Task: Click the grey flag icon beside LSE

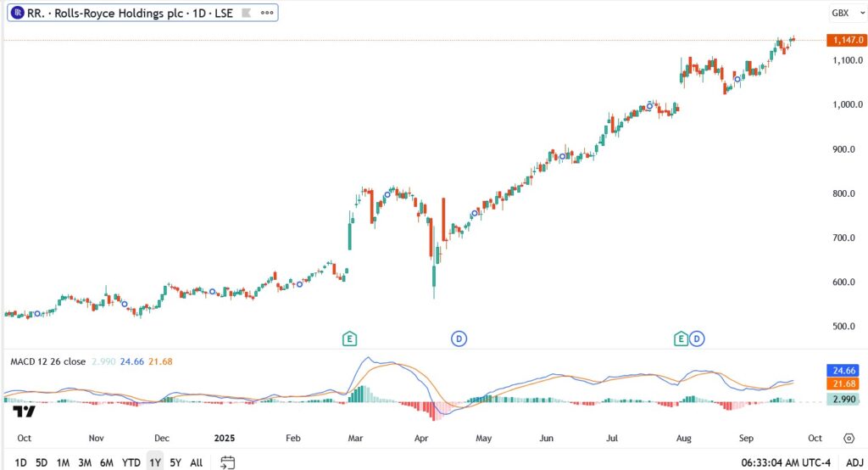Action: pyautogui.click(x=247, y=14)
